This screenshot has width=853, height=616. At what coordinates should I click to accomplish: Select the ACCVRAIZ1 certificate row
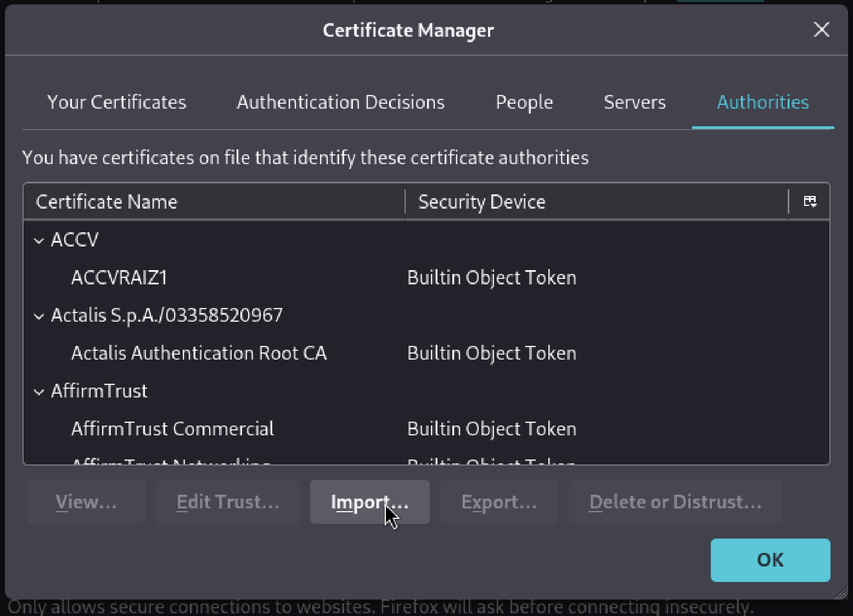(x=426, y=278)
